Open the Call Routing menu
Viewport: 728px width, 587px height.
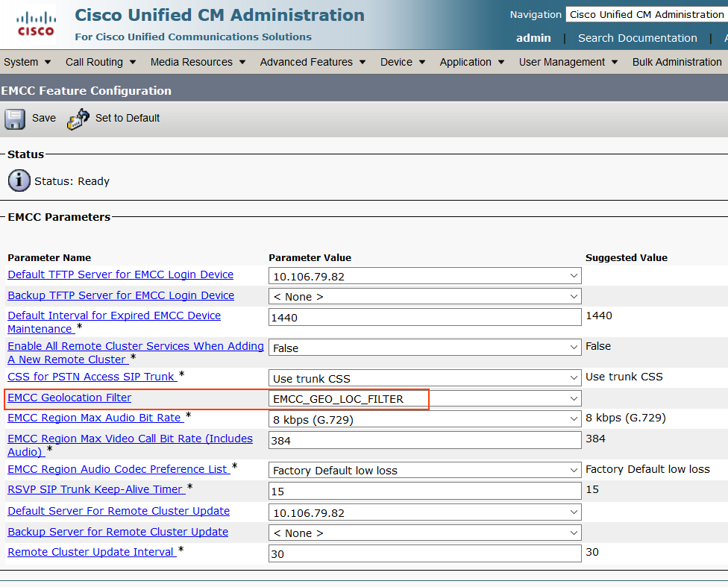pyautogui.click(x=95, y=62)
